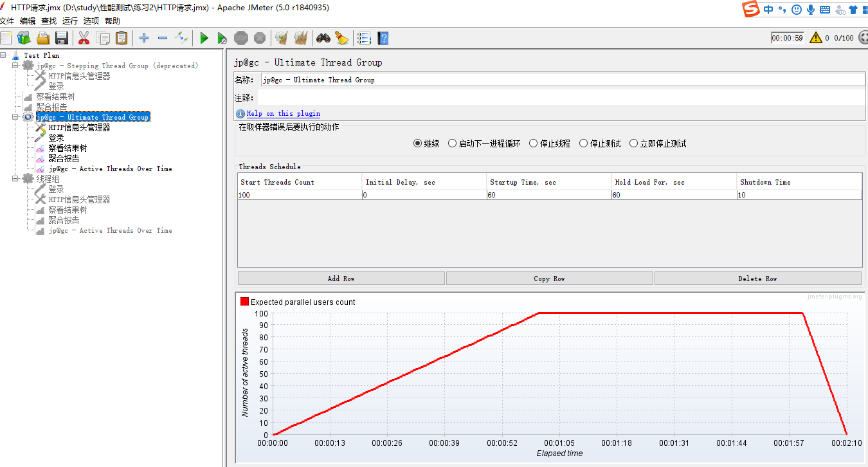
Task: Select 登录 under Stepping Thread Group
Action: point(57,86)
